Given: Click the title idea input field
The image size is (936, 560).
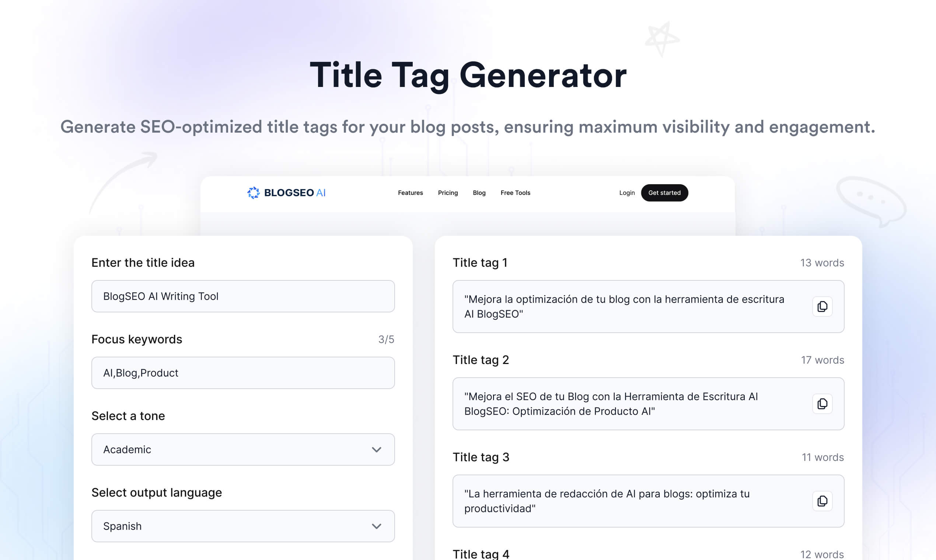Looking at the screenshot, I should (243, 296).
